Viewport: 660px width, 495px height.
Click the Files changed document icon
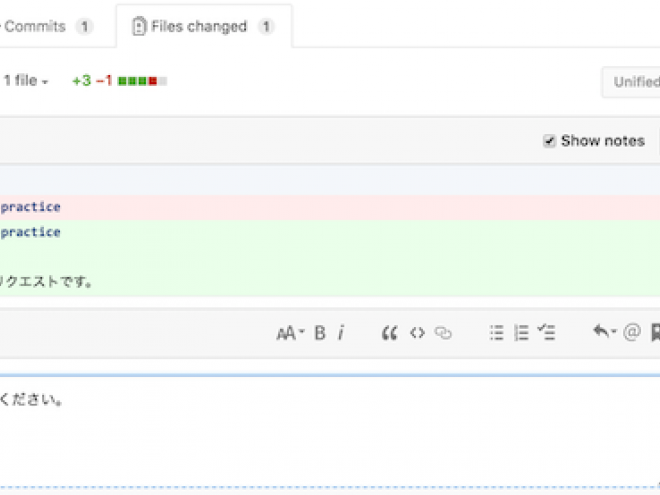139,26
